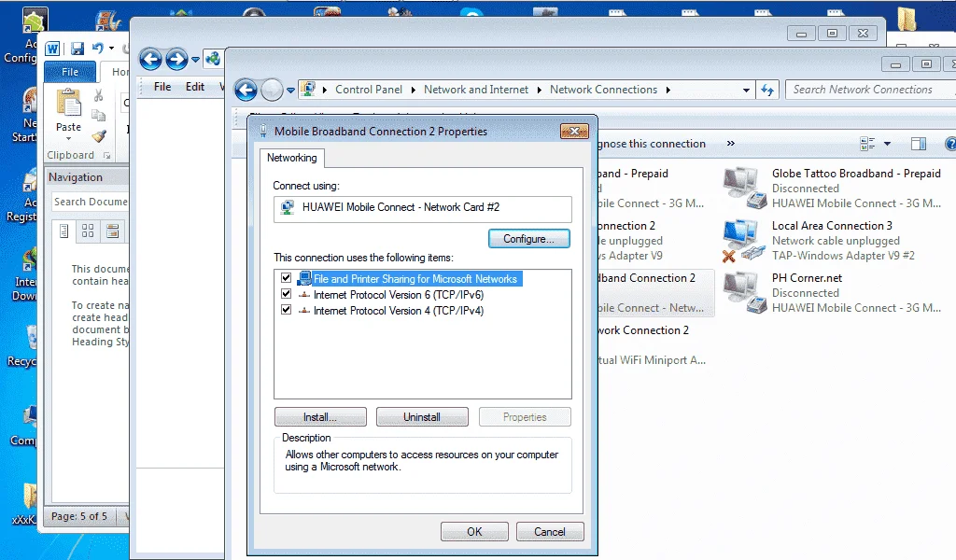
Task: Click Android config desktop shortcut icon
Action: coord(33,21)
